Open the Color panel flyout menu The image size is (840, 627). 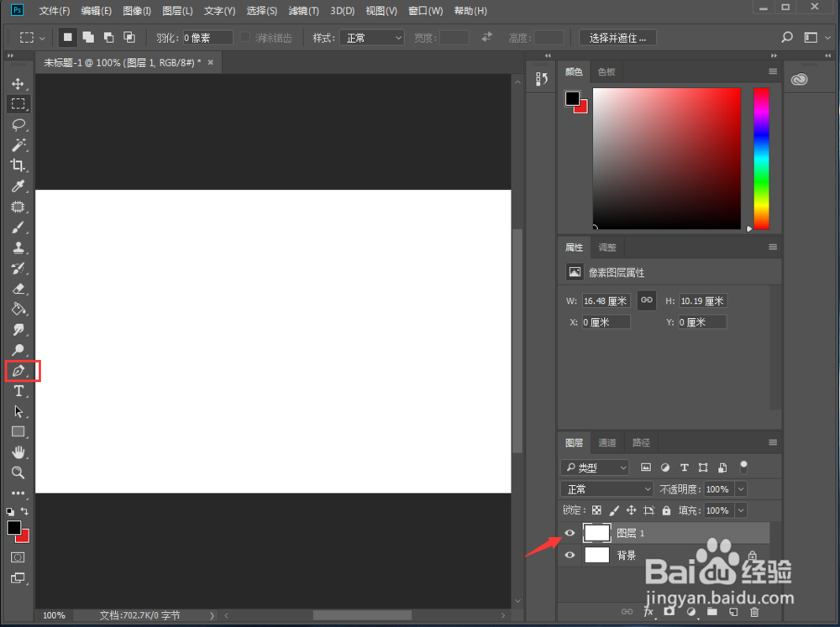click(x=773, y=71)
